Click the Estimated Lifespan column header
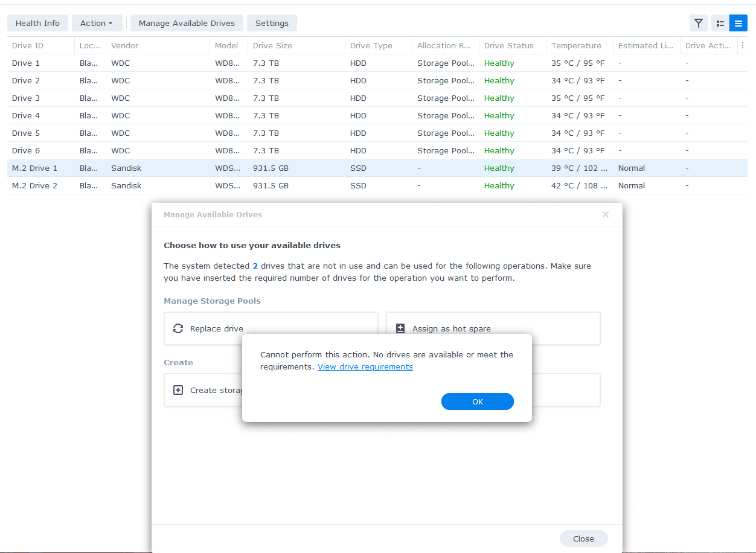756x553 pixels. pos(646,45)
